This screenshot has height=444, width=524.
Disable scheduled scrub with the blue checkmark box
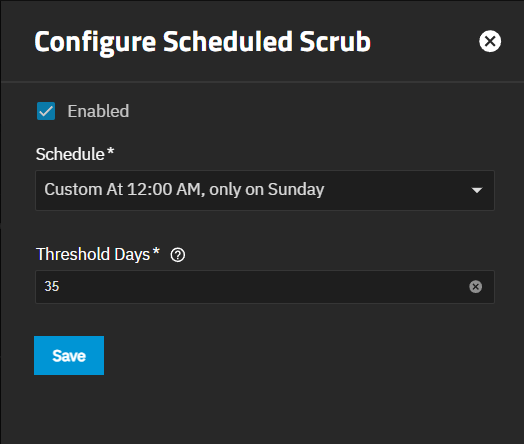(46, 111)
